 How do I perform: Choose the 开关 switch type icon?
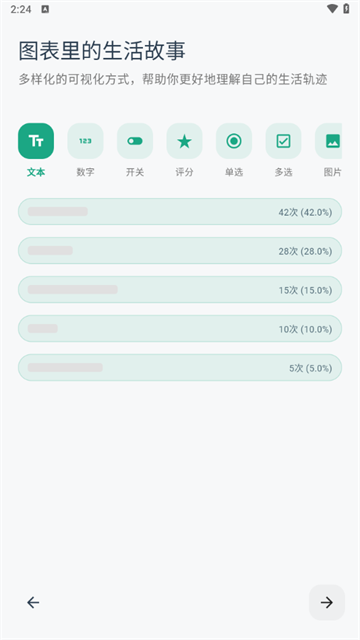click(x=135, y=141)
